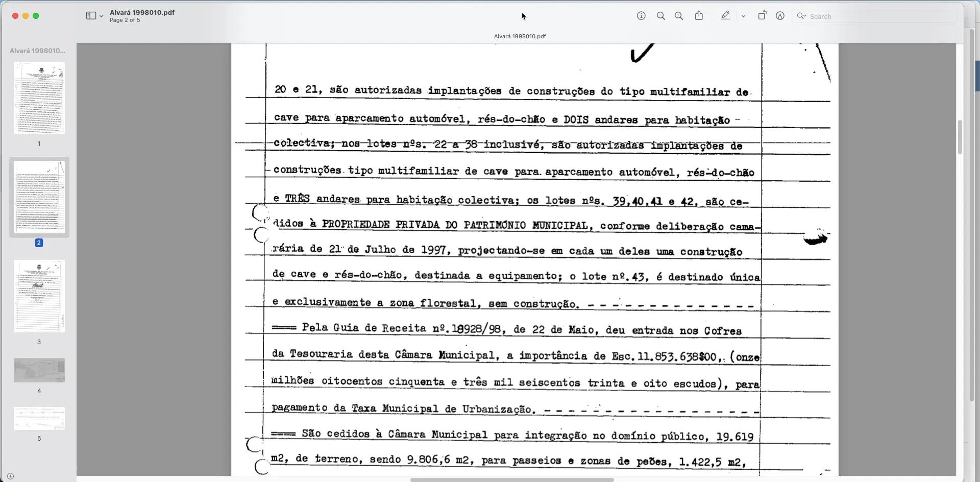Select page 3 thumbnail
Viewport: 980px width, 482px height.
coord(39,296)
